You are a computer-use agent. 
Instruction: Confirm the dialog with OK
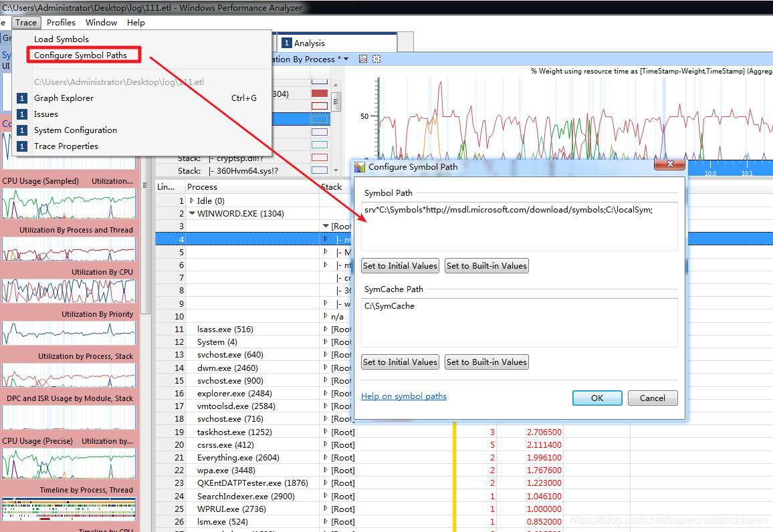(x=597, y=398)
